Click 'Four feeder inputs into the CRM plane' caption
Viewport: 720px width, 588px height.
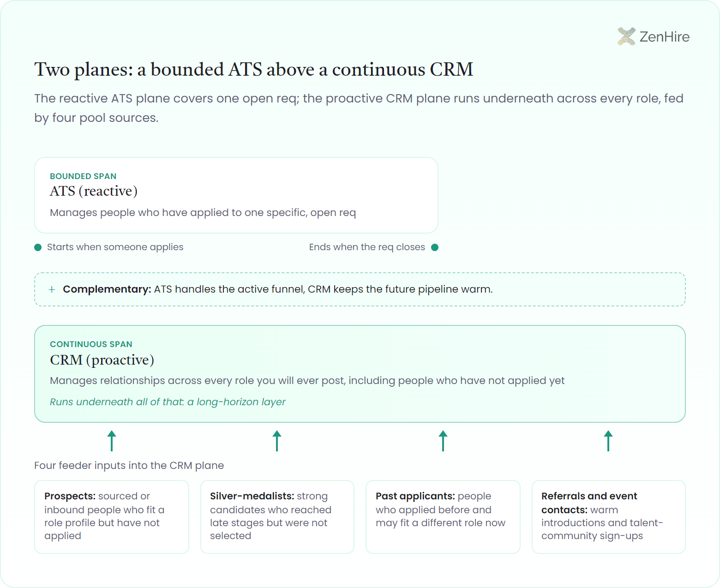coord(129,465)
